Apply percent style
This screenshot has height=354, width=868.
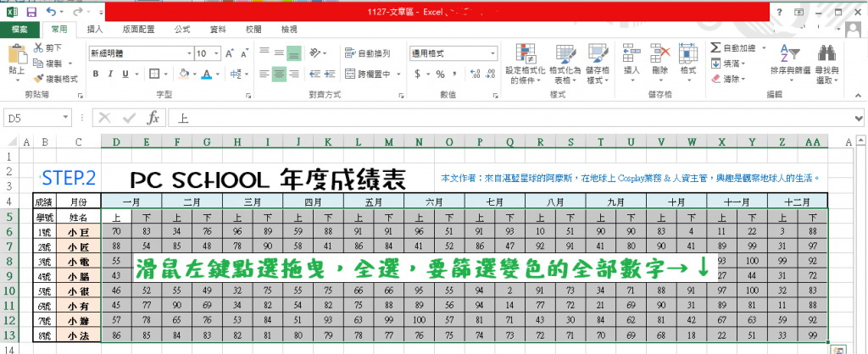click(440, 75)
